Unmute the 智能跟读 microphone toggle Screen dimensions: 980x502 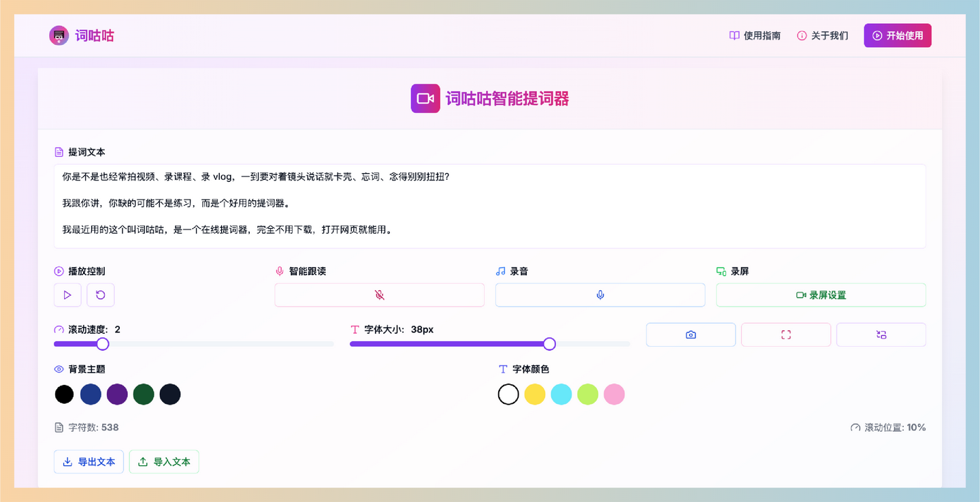(x=379, y=294)
